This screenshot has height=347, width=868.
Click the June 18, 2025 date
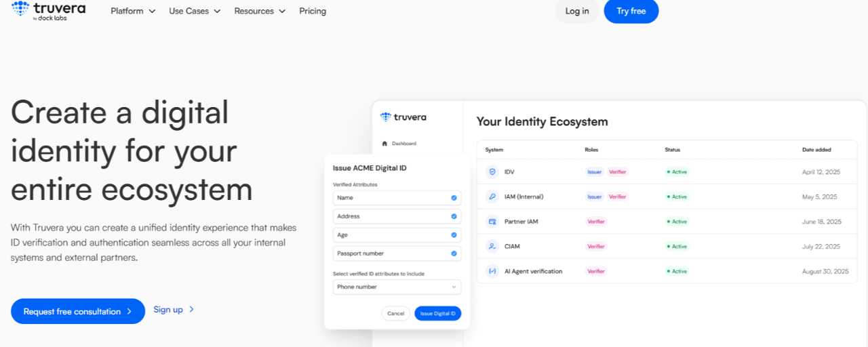822,222
